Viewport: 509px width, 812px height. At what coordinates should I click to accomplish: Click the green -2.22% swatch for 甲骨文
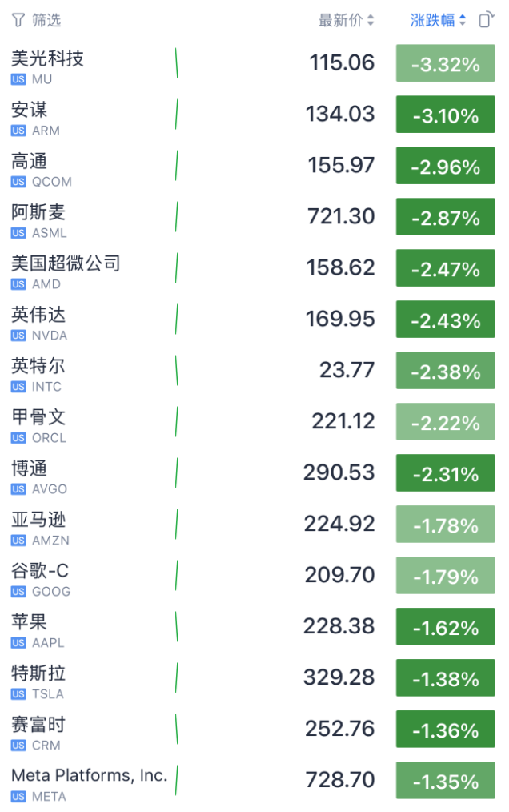point(445,423)
